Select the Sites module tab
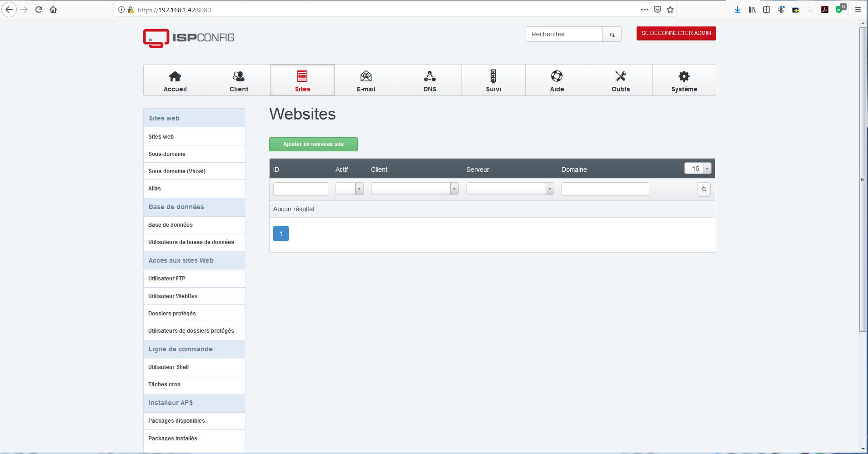The image size is (868, 454). [302, 80]
